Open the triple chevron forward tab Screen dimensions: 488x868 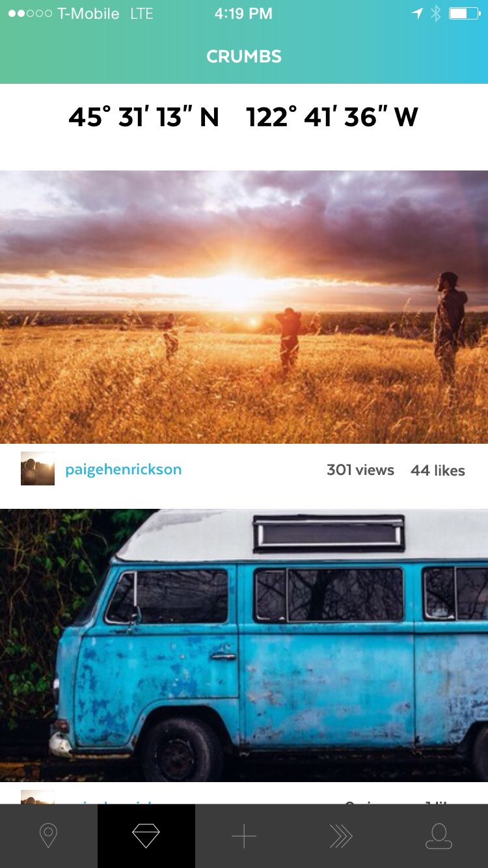pos(342,835)
